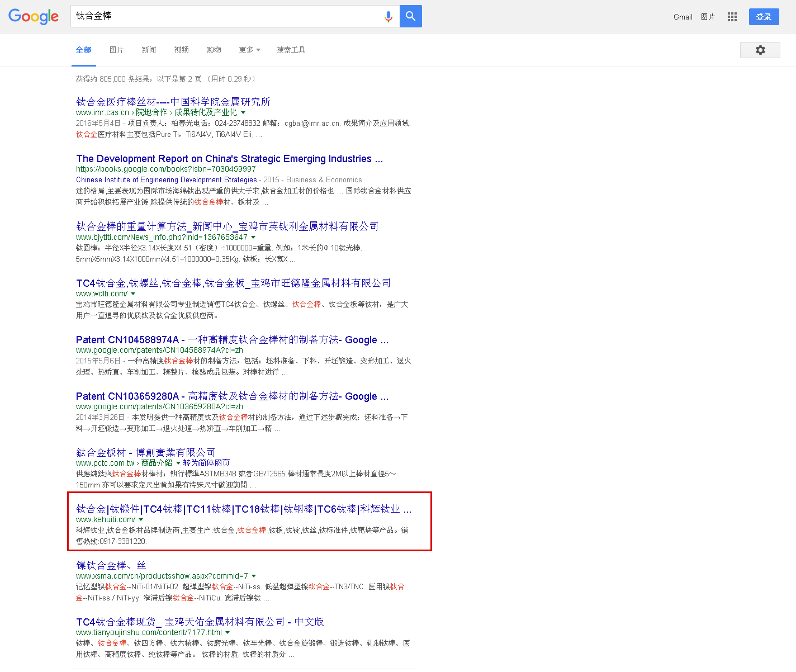
Task: Open Patent CN103659280A result
Action: (x=232, y=396)
